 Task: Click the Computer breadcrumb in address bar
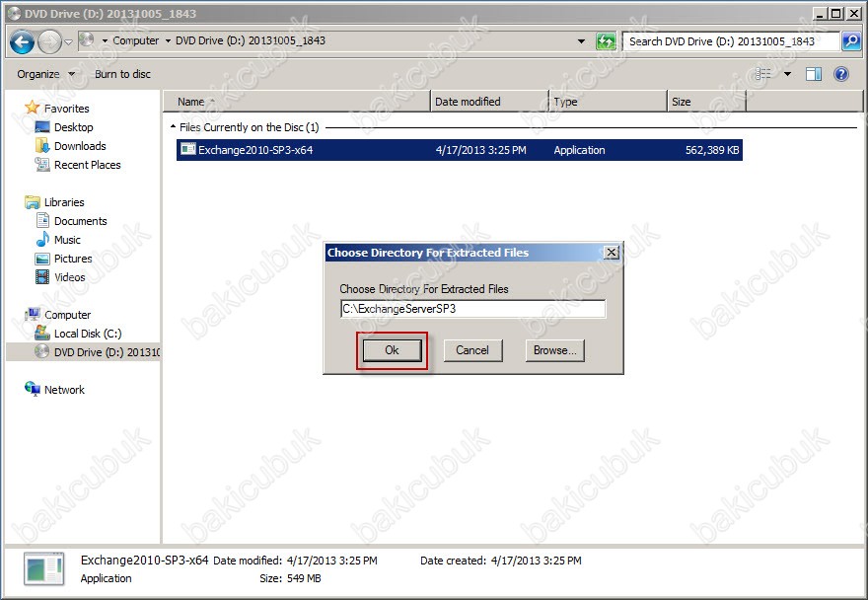point(136,40)
